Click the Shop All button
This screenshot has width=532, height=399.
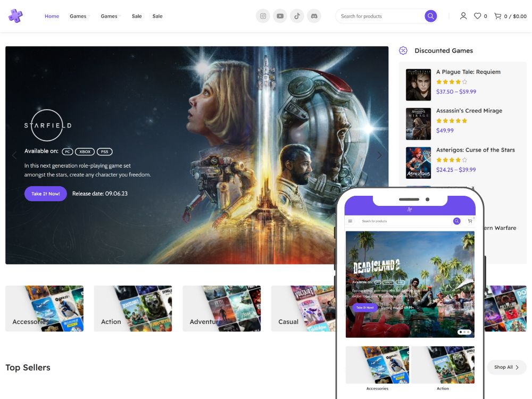(x=506, y=367)
